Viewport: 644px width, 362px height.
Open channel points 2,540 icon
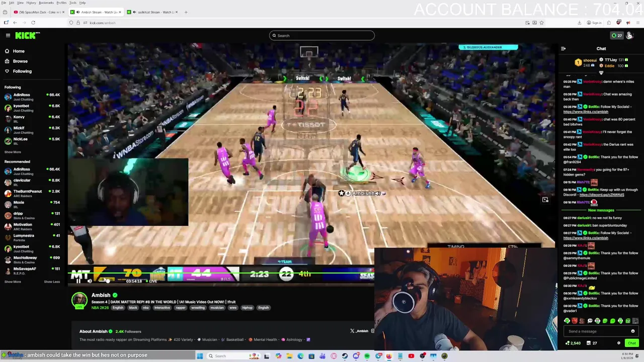573,343
